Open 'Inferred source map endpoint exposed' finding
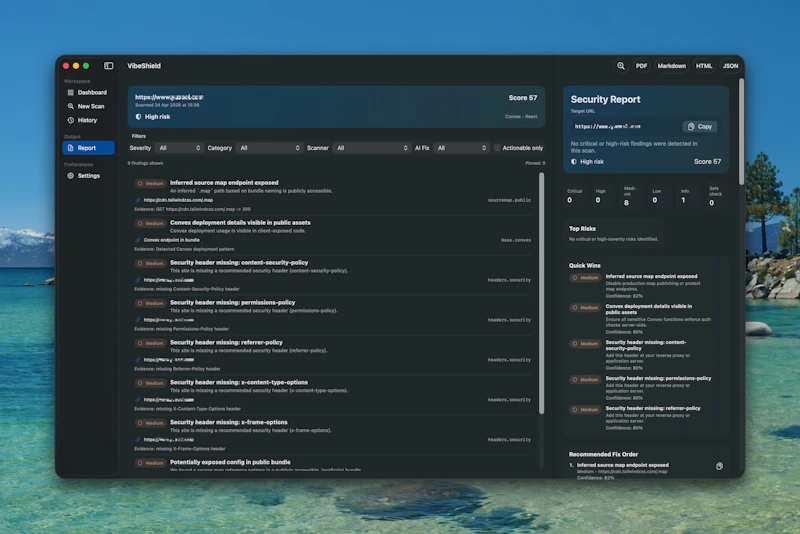This screenshot has height=534, width=800. (333, 195)
